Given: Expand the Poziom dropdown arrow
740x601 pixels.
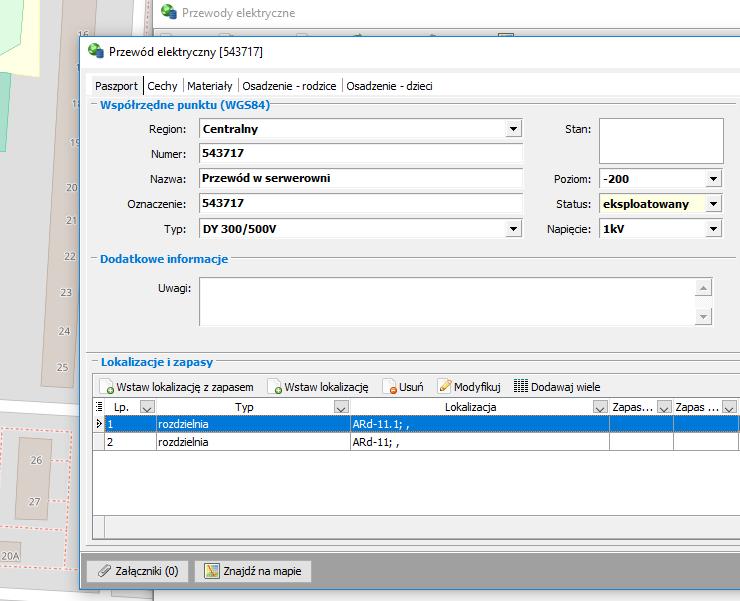Looking at the screenshot, I should coord(714,179).
